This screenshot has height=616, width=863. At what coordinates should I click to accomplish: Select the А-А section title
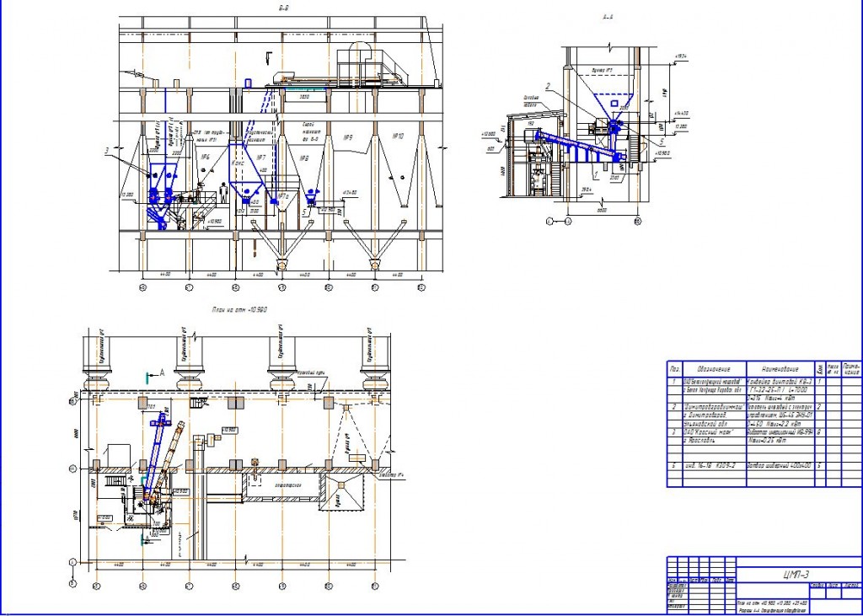point(608,17)
